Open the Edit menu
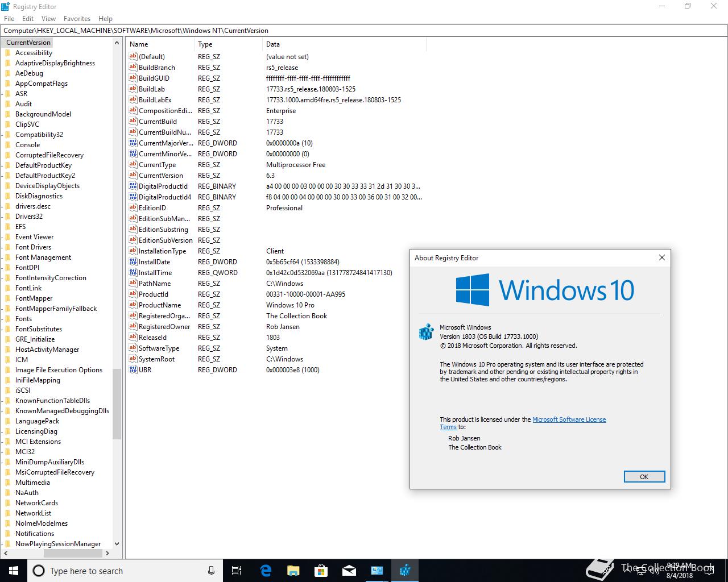 point(28,18)
